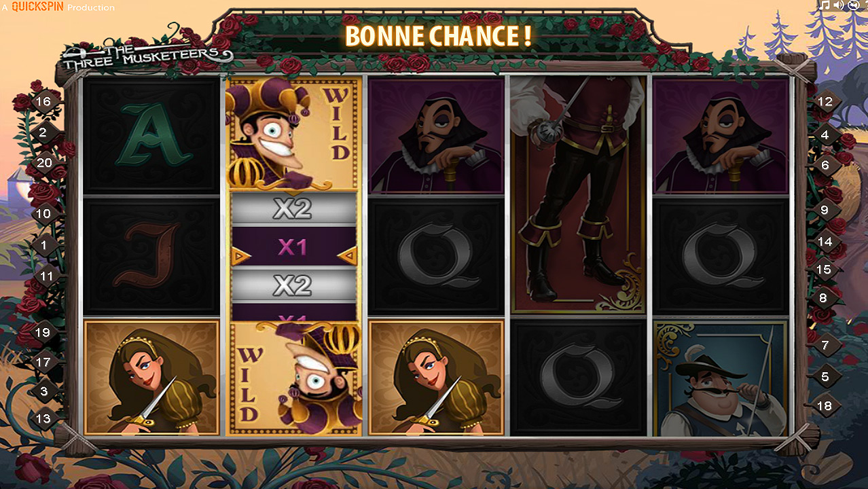868x489 pixels.
Task: Select payline 14 marker
Action: pos(825,241)
